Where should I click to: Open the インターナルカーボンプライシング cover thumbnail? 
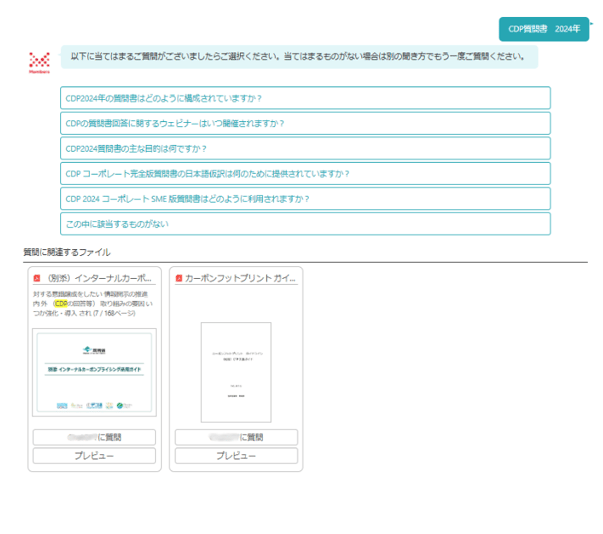94,373
